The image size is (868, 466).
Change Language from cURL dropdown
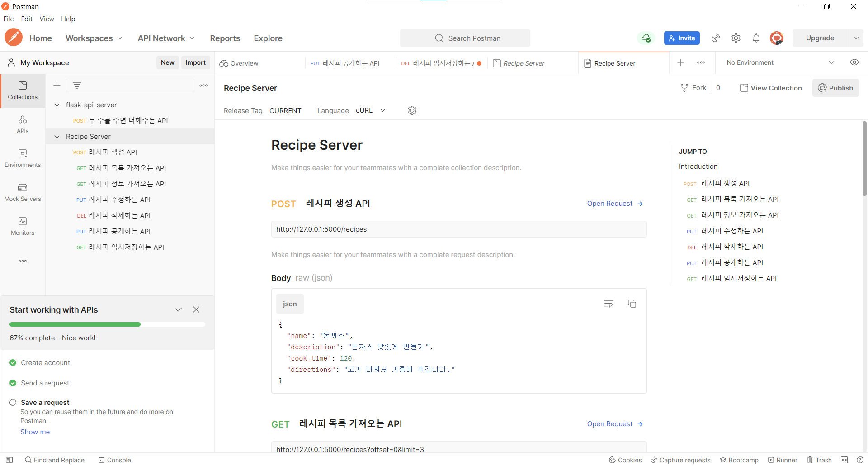(371, 110)
